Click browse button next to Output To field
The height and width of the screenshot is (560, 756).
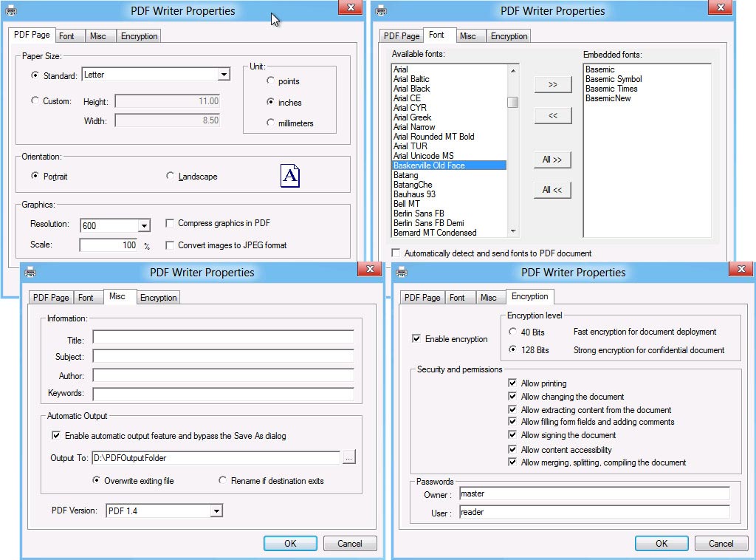(349, 457)
